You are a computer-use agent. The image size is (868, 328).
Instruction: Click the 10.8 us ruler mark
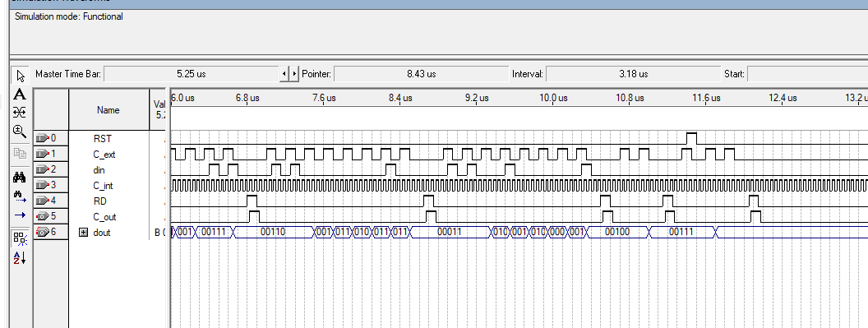click(x=630, y=98)
